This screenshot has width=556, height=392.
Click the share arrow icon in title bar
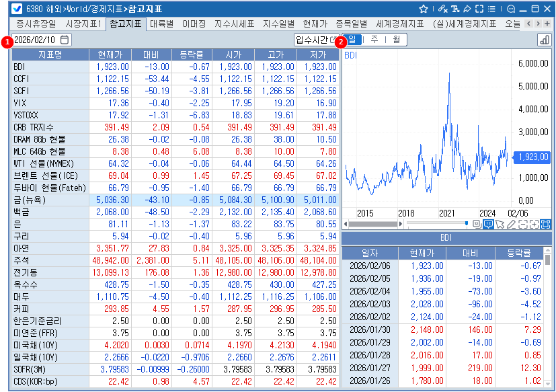click(x=467, y=9)
